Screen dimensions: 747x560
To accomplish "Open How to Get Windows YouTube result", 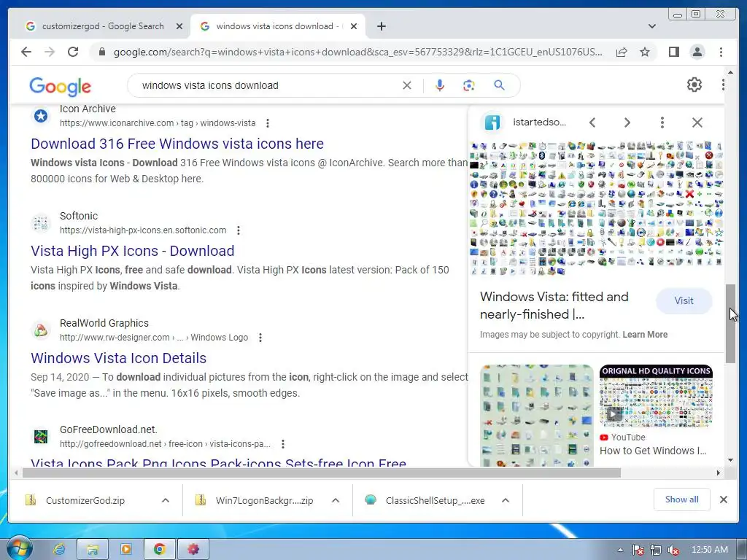I will (653, 451).
